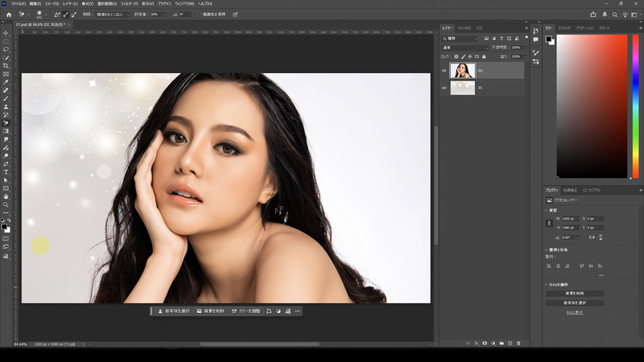Image resolution: width=644 pixels, height=362 pixels.
Task: Click the show more link in Properties
Action: 575,312
